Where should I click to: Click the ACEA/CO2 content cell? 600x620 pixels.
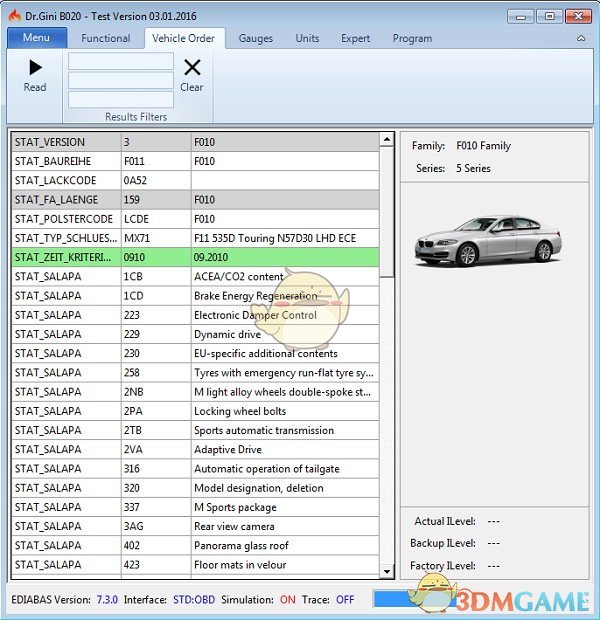click(x=285, y=276)
